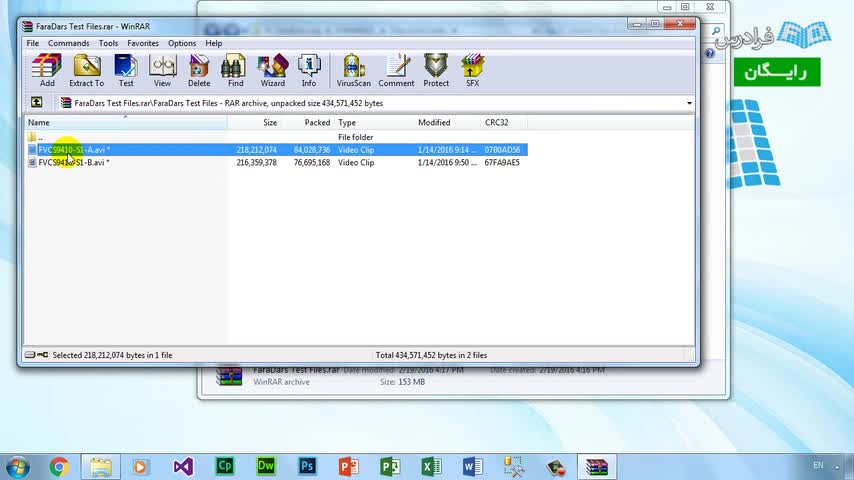Click the EN language indicator

(x=818, y=465)
